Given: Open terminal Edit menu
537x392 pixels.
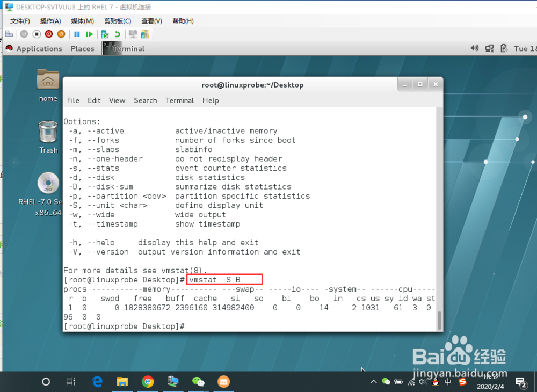Looking at the screenshot, I should click(x=94, y=100).
